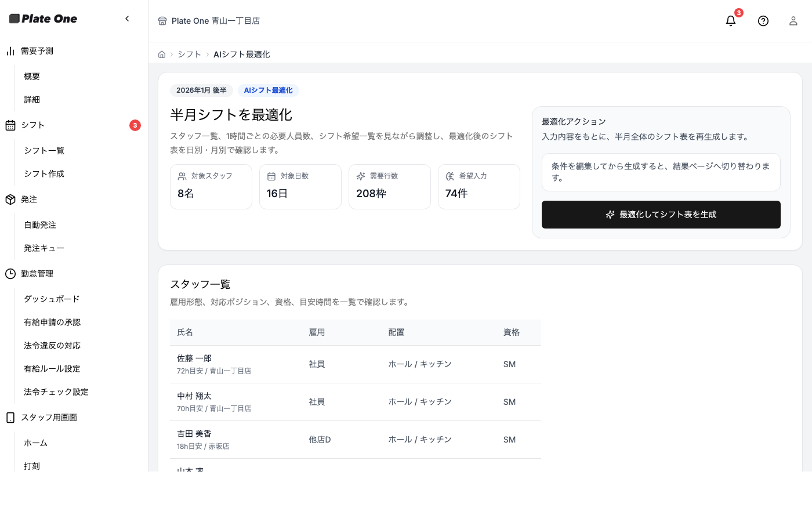Open ホーム under スタッフ用画面
The height and width of the screenshot is (522, 812).
pyautogui.click(x=36, y=443)
